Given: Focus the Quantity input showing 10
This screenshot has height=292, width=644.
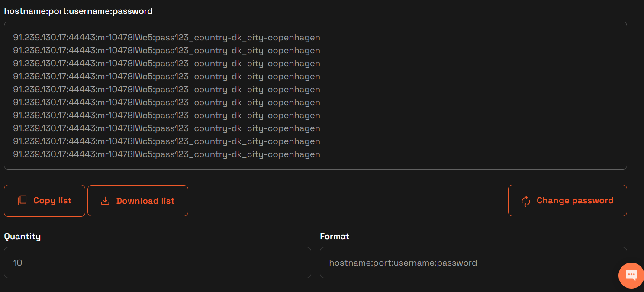Looking at the screenshot, I should [157, 263].
